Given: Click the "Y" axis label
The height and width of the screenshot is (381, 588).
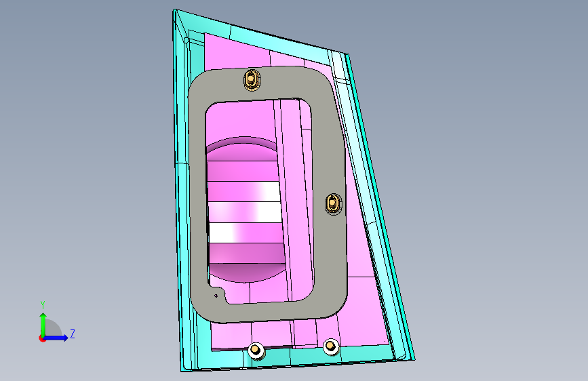Looking at the screenshot, I should 43,305.
